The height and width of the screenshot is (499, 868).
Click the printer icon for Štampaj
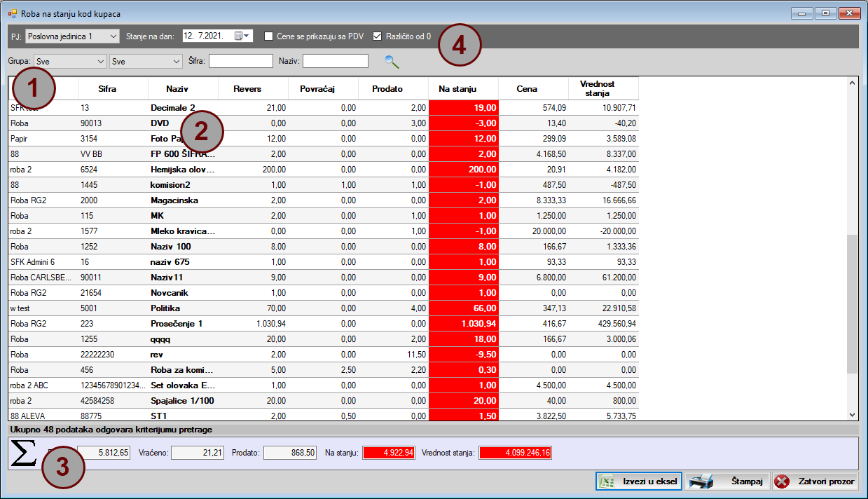(x=701, y=481)
